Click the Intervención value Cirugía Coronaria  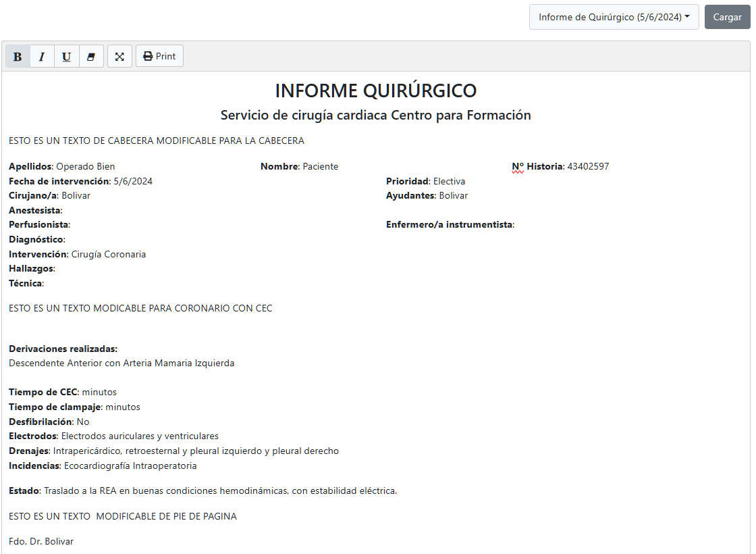point(108,255)
